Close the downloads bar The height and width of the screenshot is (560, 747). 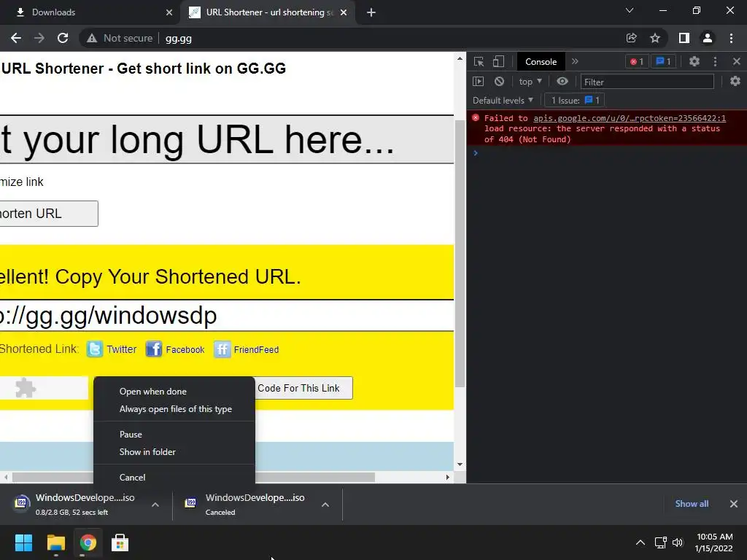[x=734, y=504]
